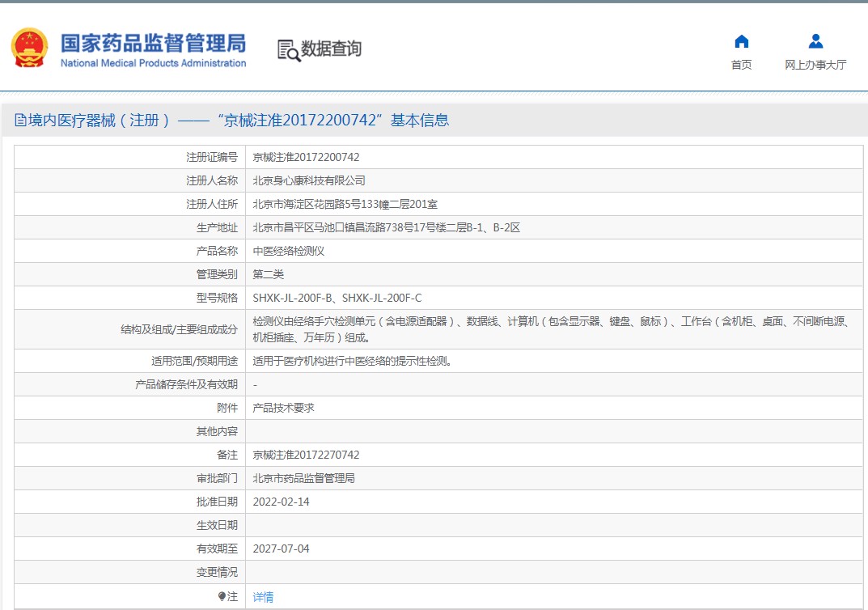Select product name 中医经络检测仪

pos(289,251)
